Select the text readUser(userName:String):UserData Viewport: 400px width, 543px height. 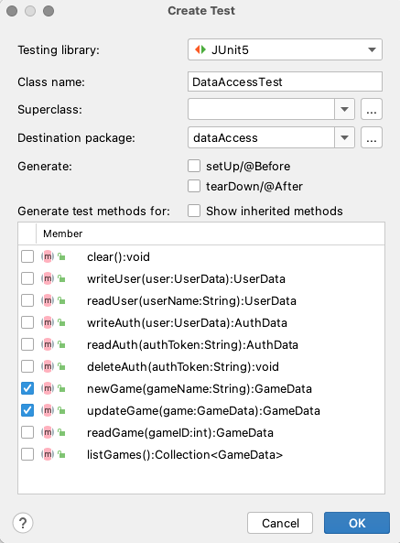click(x=192, y=301)
